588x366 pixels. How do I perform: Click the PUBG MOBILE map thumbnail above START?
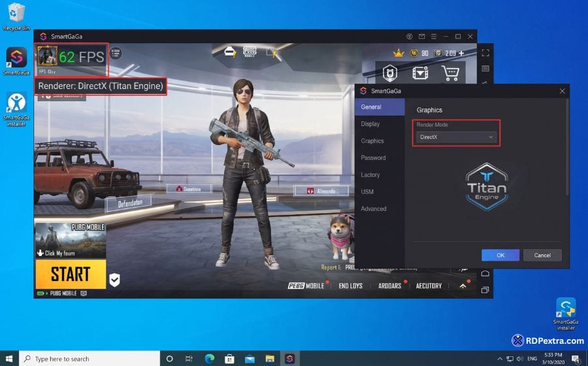(x=71, y=241)
